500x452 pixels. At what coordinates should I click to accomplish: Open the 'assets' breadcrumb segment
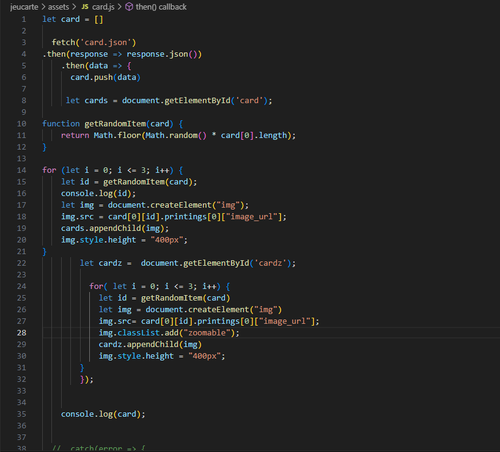coord(58,7)
